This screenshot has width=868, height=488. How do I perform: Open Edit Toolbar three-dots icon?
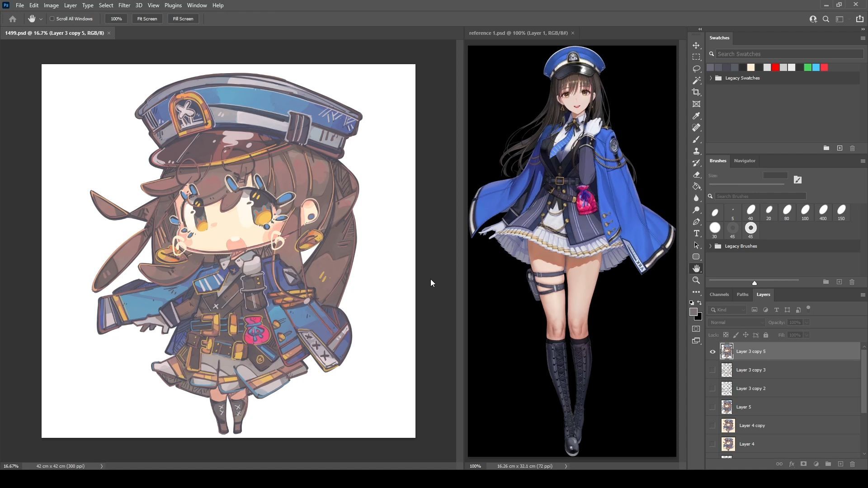pos(696,292)
